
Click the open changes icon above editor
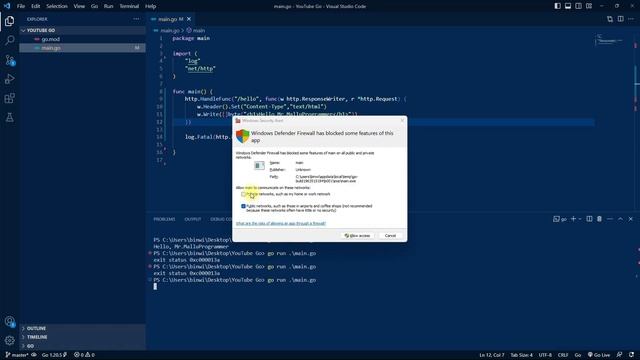click(x=610, y=19)
